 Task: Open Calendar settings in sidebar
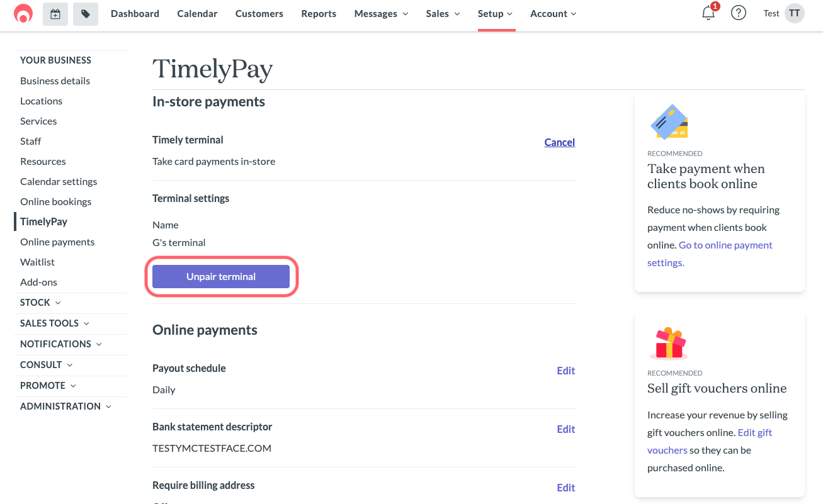[x=59, y=181]
